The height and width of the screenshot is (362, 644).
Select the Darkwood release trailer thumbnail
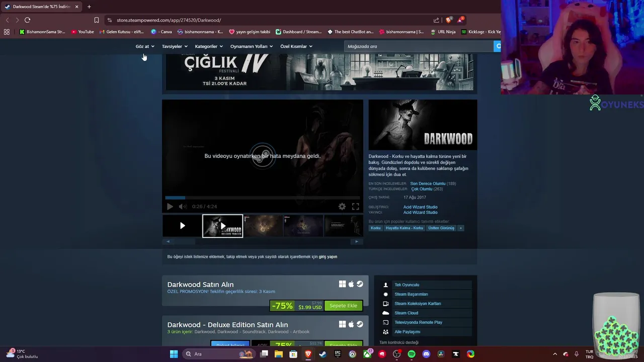222,226
